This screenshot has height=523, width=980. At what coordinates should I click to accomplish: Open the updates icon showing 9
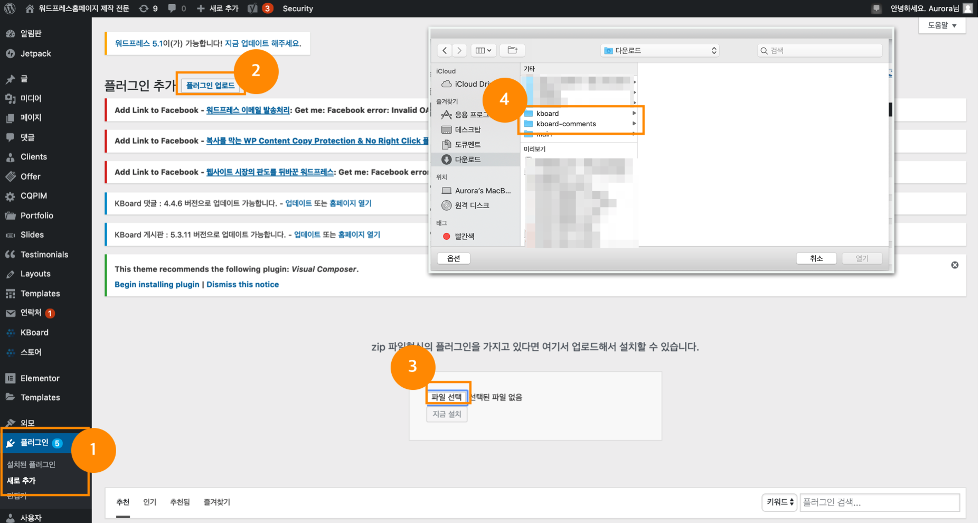coord(148,8)
